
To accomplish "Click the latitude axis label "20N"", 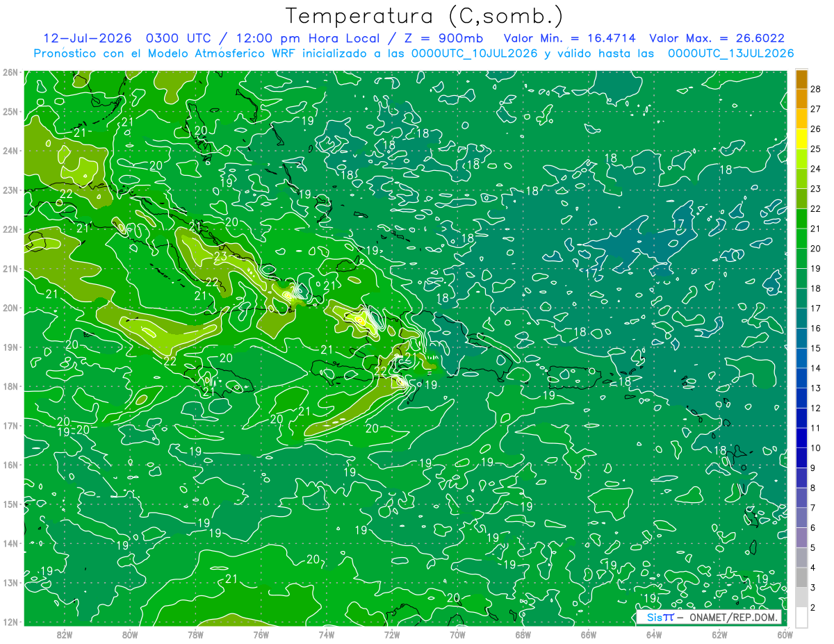I will 11,308.
